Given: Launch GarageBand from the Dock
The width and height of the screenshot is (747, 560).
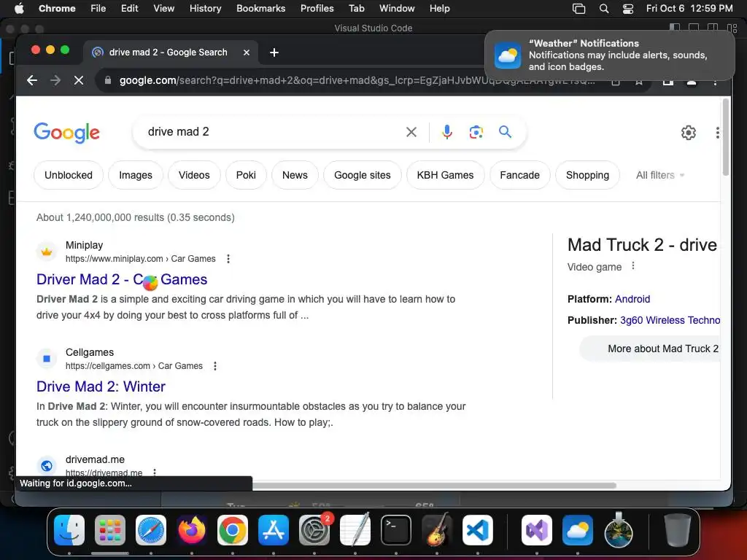Looking at the screenshot, I should [437, 530].
